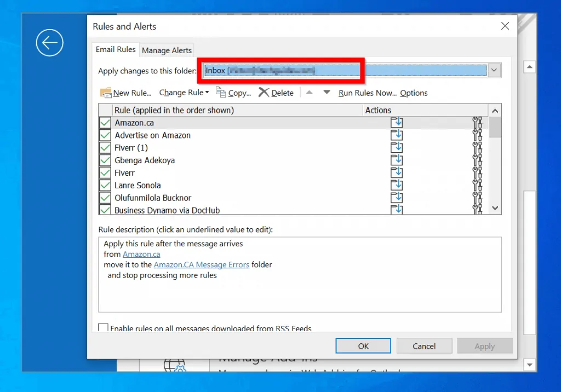Image resolution: width=561 pixels, height=392 pixels.
Task: Click the circular back arrow on the left
Action: (x=49, y=42)
